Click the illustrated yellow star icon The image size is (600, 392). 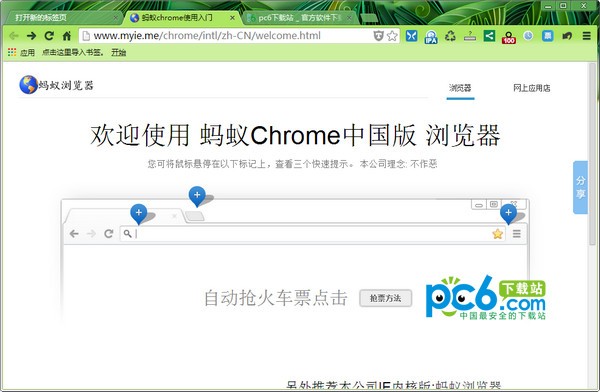(497, 234)
